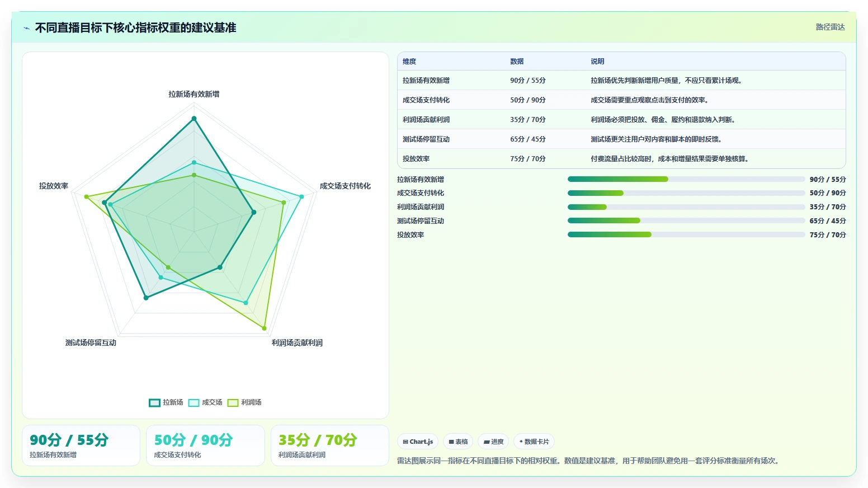Click the 65分 / 45分 value beside progress bar

828,221
